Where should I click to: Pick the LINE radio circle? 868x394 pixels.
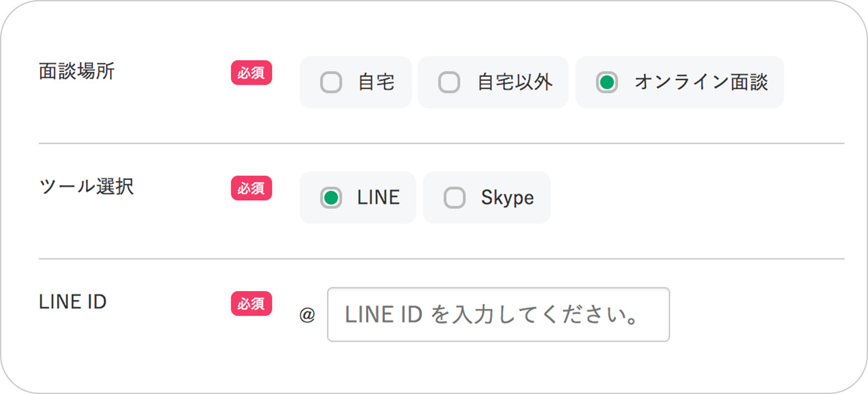tap(332, 198)
